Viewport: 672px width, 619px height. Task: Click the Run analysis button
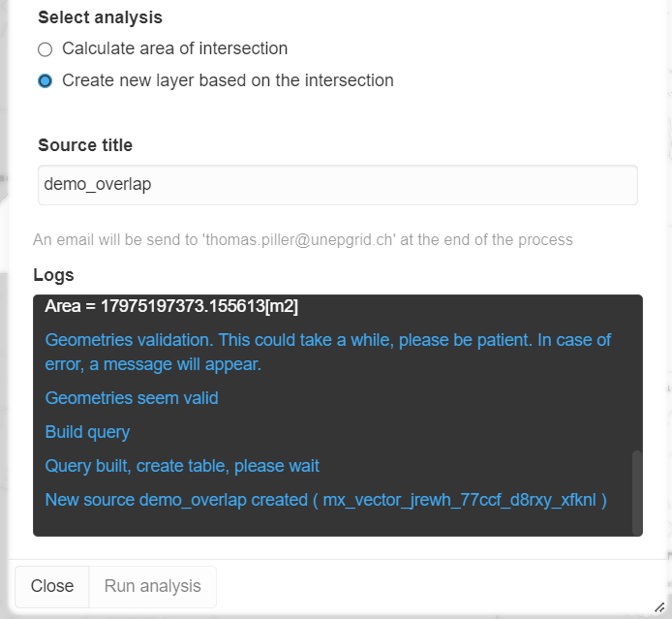pyautogui.click(x=152, y=586)
